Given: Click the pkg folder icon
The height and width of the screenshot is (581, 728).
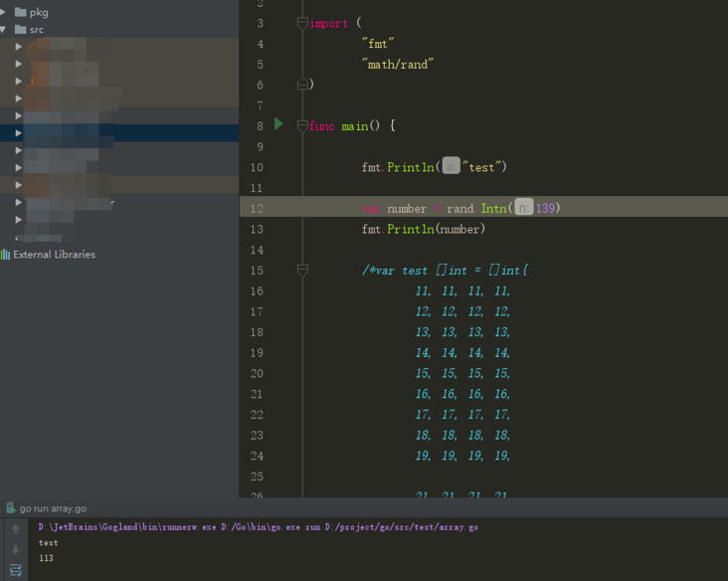Looking at the screenshot, I should [x=20, y=12].
